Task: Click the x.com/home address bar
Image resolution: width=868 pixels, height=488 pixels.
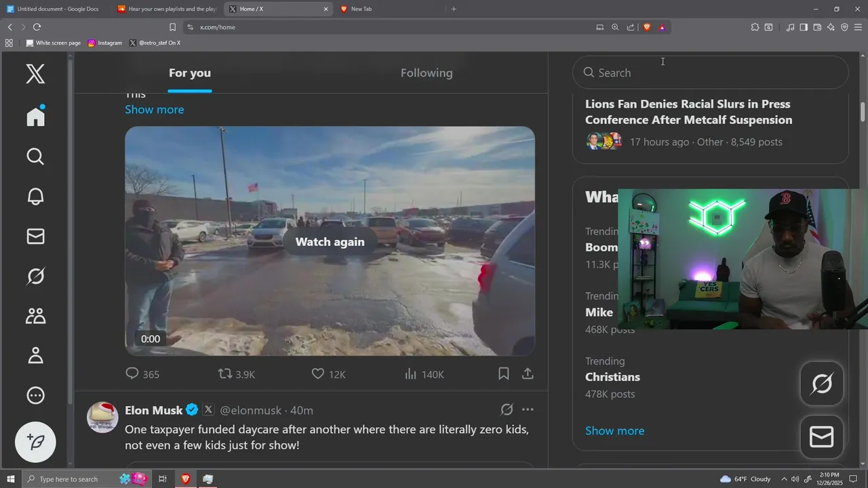Action: click(387, 27)
